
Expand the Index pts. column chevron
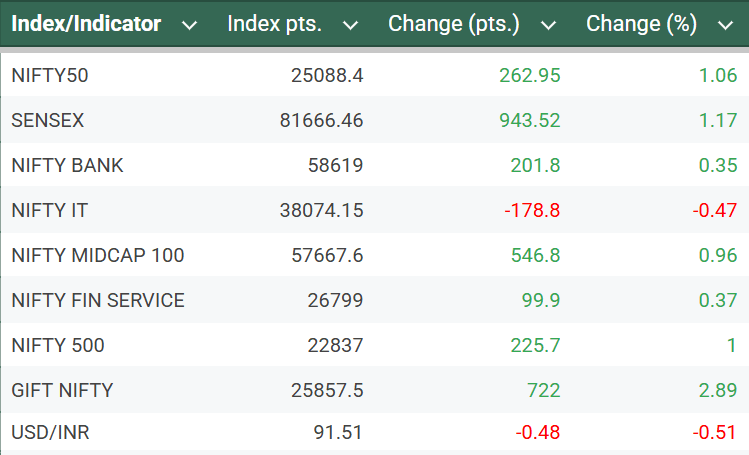[350, 25]
